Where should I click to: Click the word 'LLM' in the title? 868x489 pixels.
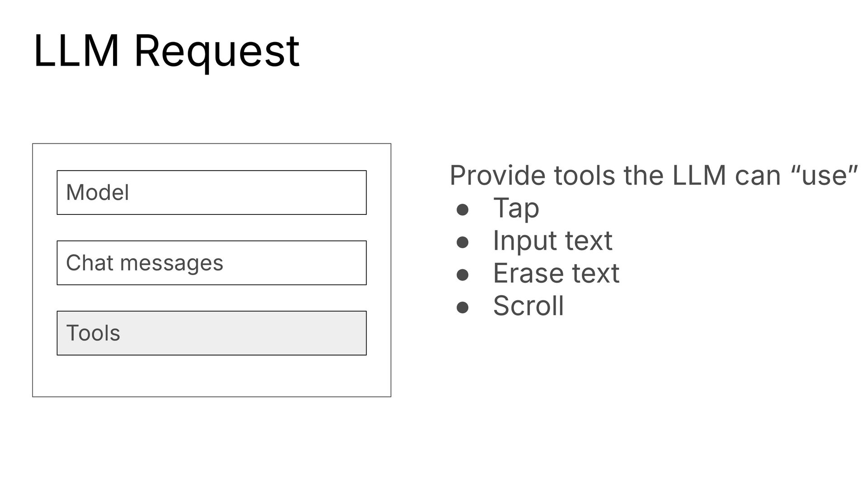(x=76, y=51)
